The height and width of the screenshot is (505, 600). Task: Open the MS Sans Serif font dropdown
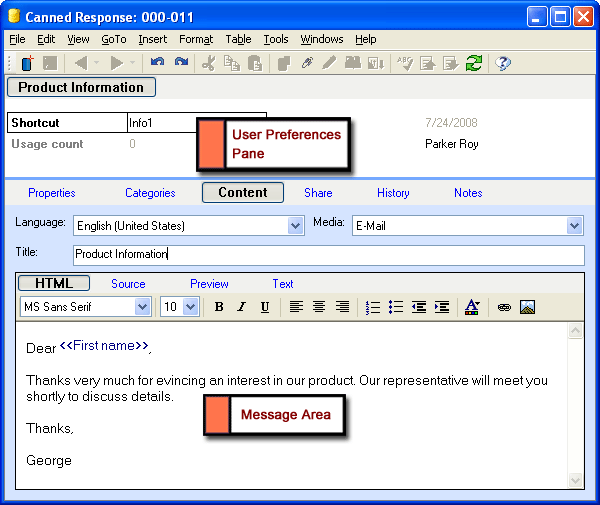[x=142, y=307]
